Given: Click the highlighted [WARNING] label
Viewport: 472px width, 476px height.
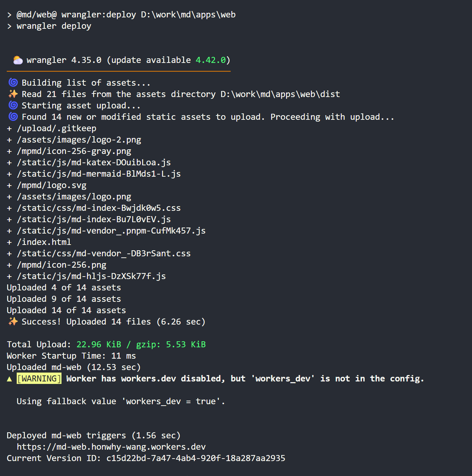Looking at the screenshot, I should (39, 379).
